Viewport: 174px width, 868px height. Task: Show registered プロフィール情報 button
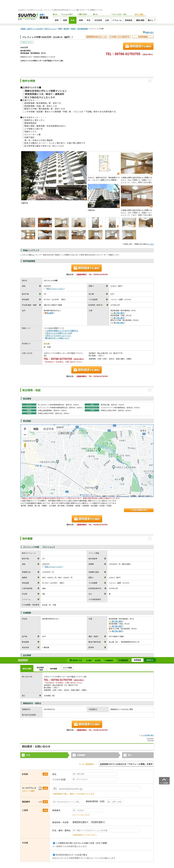(126, 764)
